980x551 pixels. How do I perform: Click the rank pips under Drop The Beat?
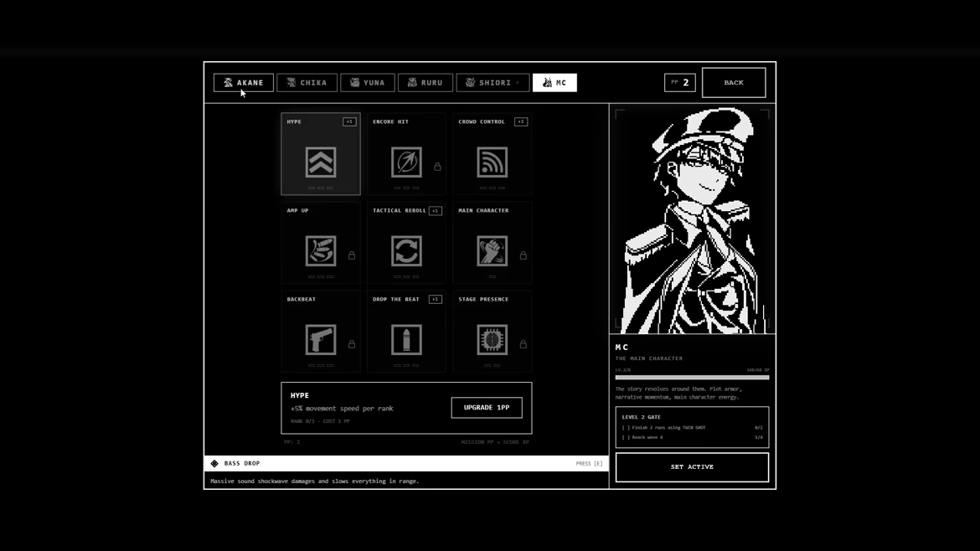click(x=406, y=365)
